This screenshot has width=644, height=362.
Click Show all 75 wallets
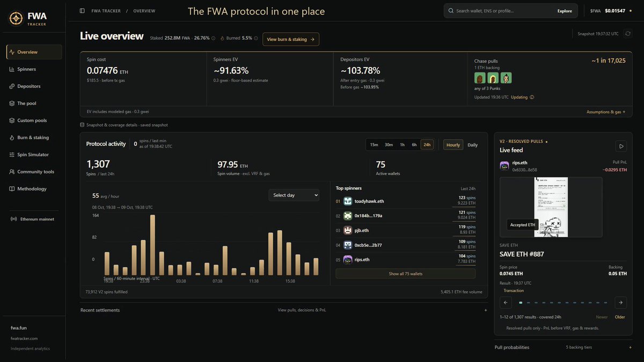coord(405,274)
